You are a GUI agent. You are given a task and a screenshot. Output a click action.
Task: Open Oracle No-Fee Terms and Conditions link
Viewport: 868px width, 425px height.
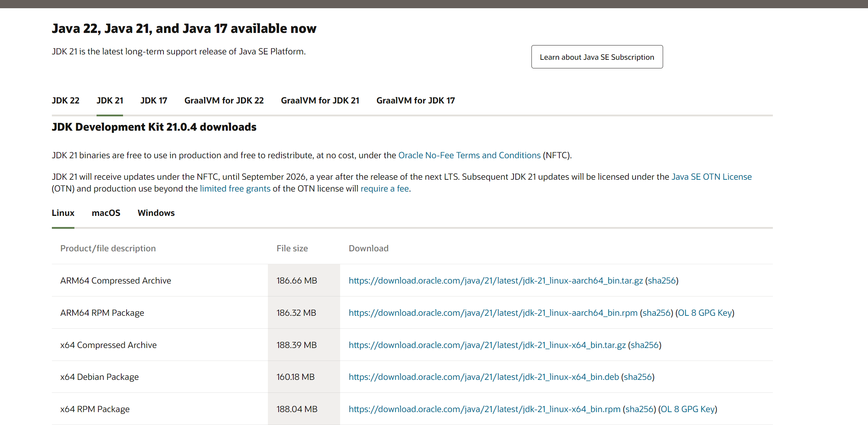pos(469,155)
